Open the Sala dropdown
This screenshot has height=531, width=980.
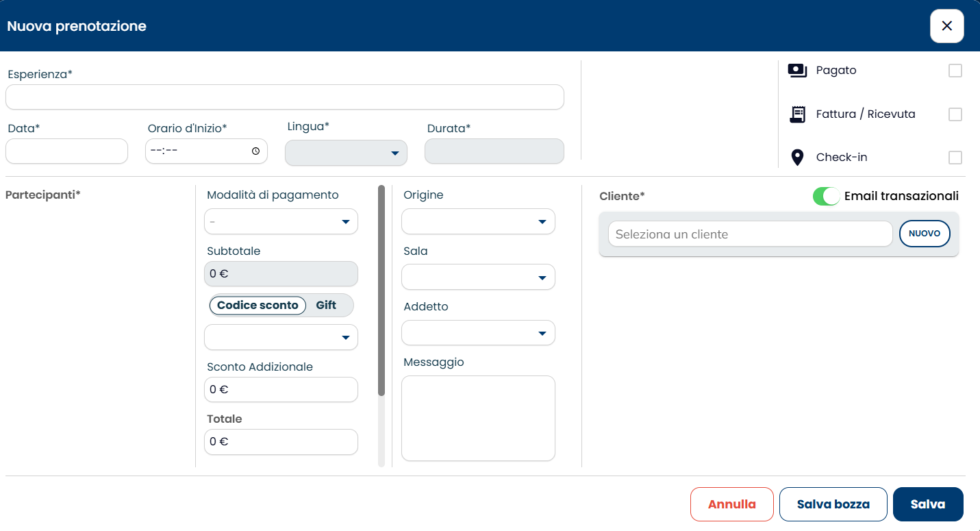[x=478, y=277]
